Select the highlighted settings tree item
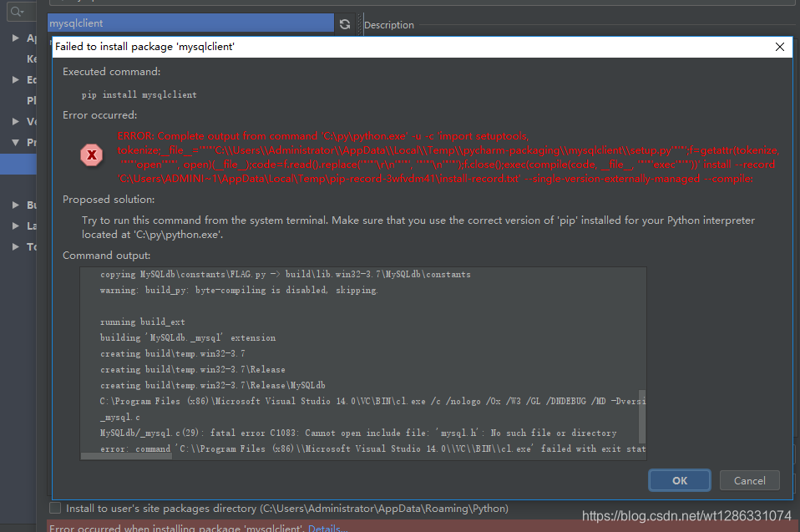This screenshot has height=532, width=800. click(18, 164)
